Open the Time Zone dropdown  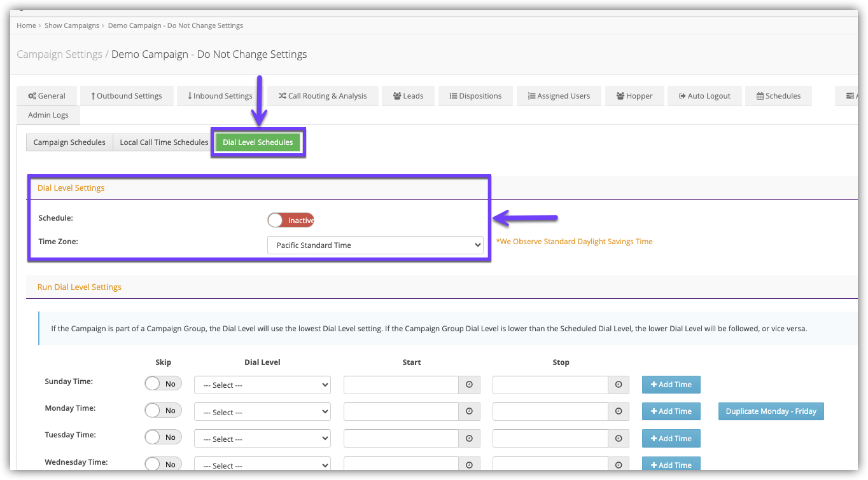(x=375, y=245)
